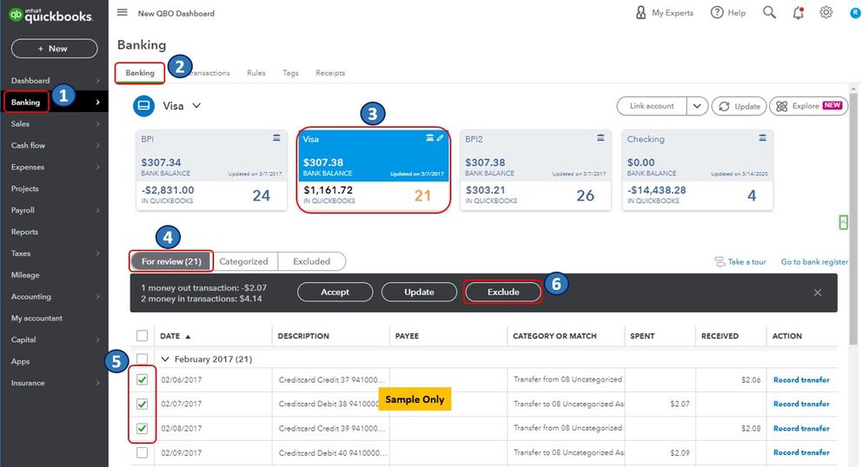
Task: Check the 02/09/2017 transaction
Action: tap(142, 452)
